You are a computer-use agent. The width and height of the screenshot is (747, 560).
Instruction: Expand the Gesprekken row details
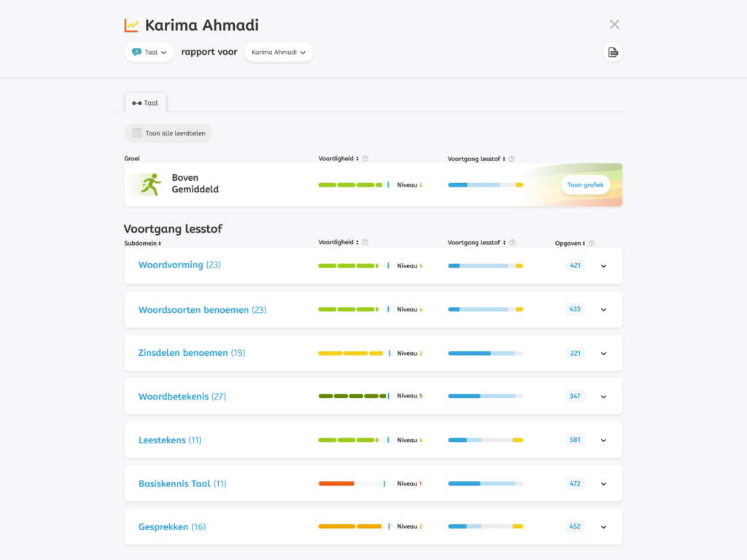603,527
